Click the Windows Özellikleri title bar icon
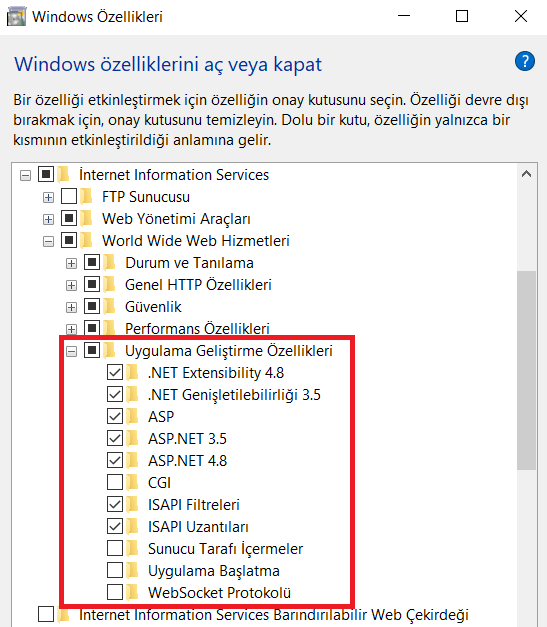This screenshot has height=627, width=547. tap(16, 17)
